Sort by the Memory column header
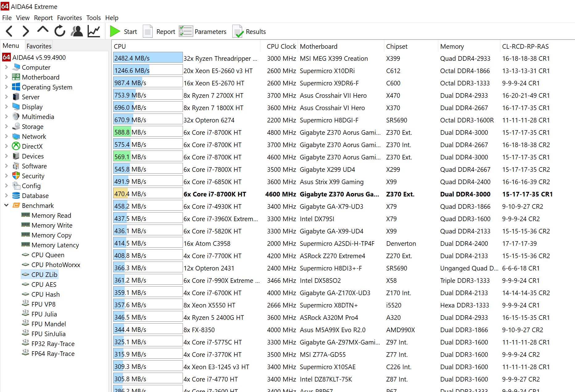 point(469,46)
